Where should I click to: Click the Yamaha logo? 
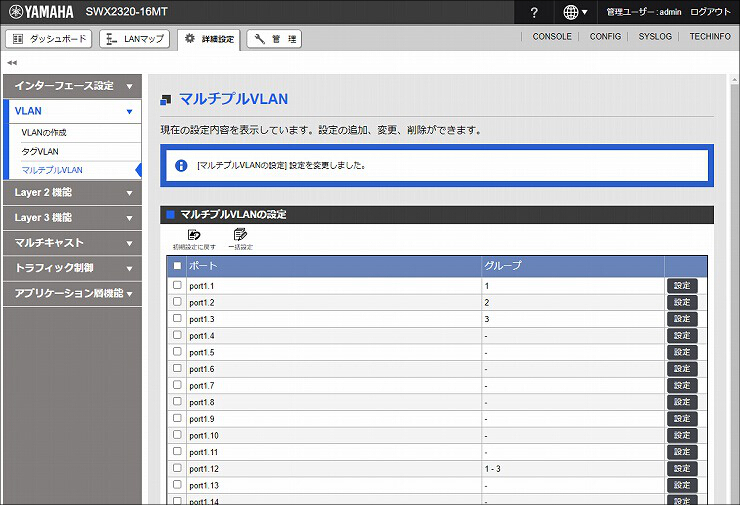coord(41,12)
